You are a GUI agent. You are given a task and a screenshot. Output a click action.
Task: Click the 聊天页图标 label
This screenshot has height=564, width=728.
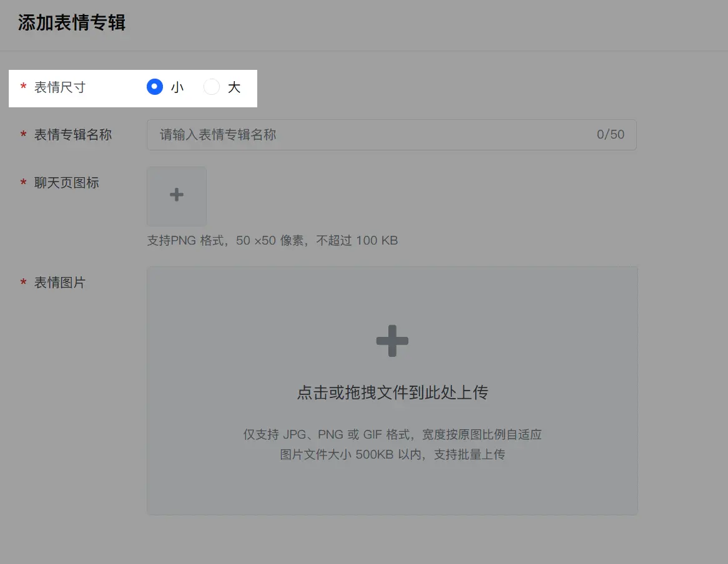(x=66, y=183)
